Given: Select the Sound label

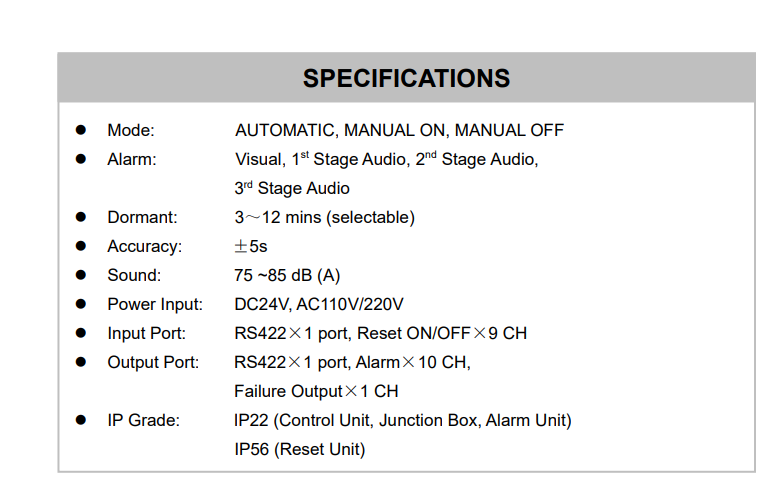Looking at the screenshot, I should coord(134,275).
